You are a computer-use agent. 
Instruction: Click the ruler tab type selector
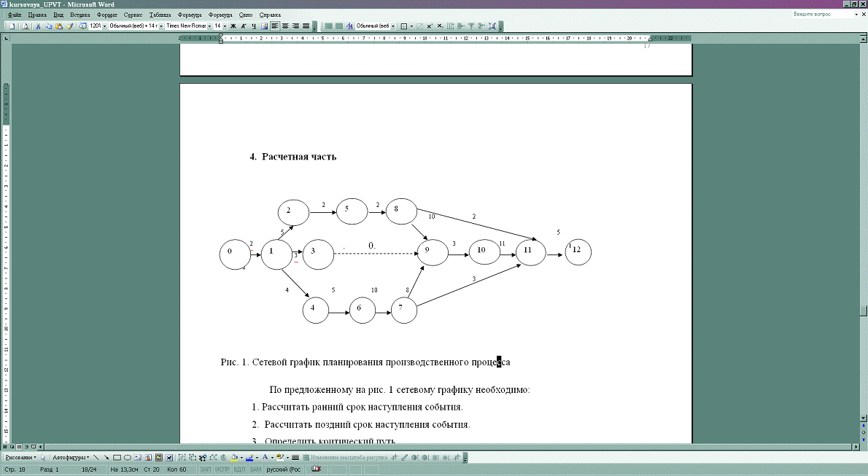coord(6,38)
